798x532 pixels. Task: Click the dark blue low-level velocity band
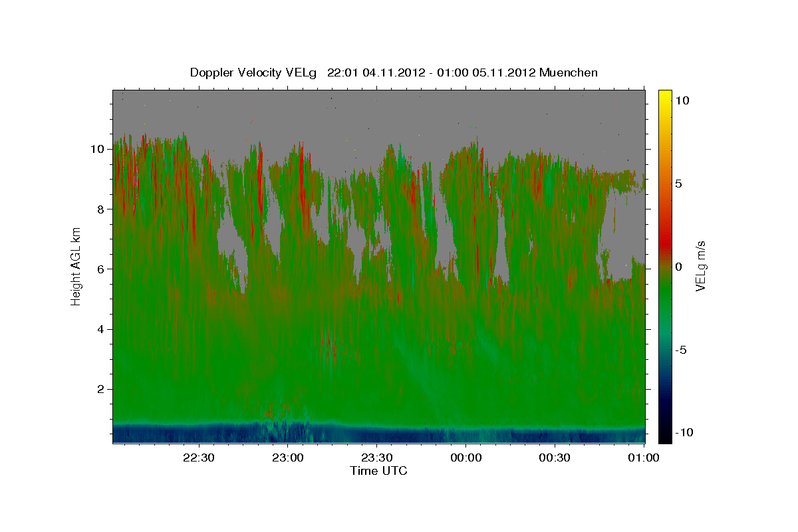point(379,434)
